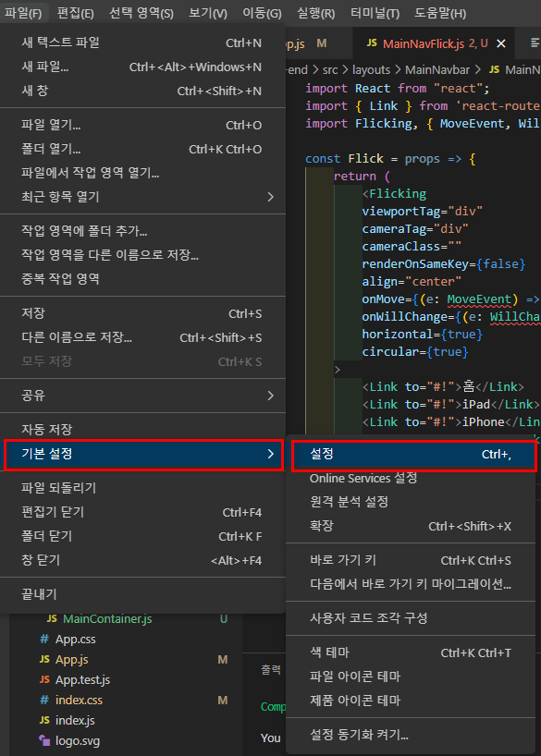The image size is (541, 756).
Task: Open the 파일(F) menu in menu bar
Action: [x=23, y=13]
